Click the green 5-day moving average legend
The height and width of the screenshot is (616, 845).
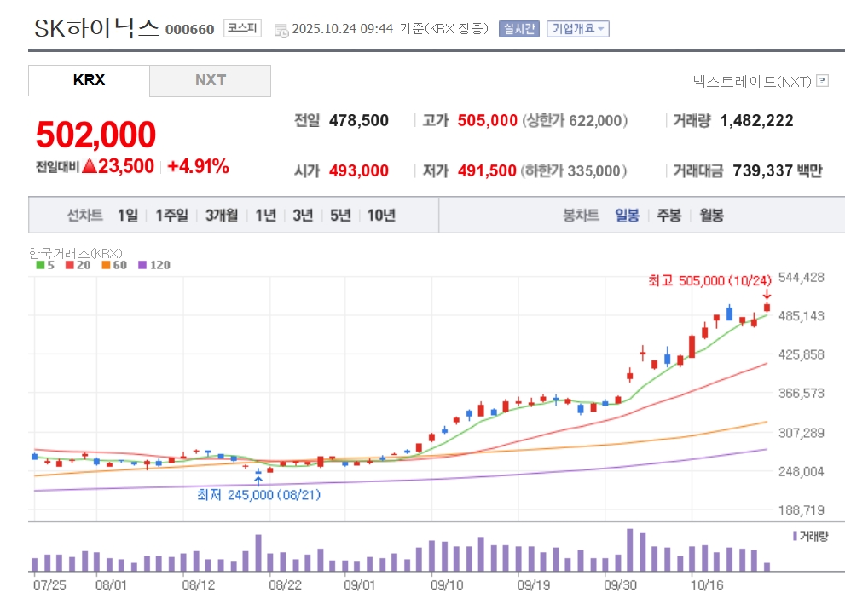click(x=45, y=265)
